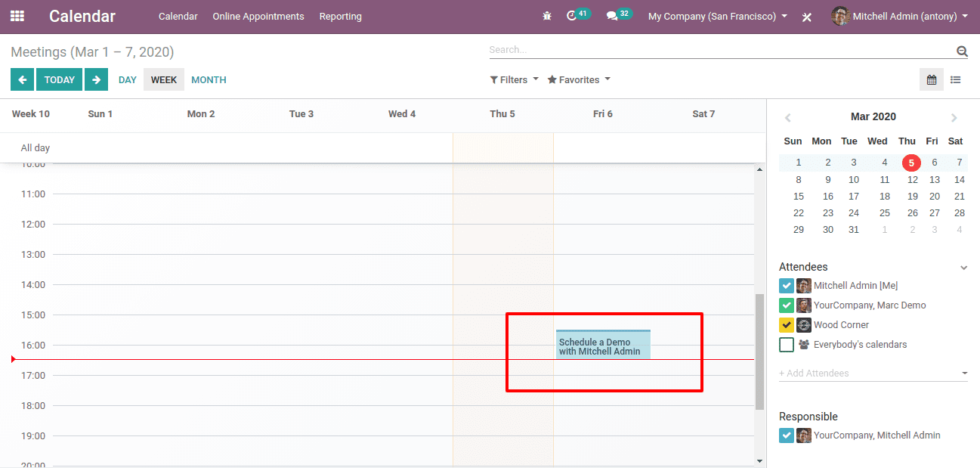Toggle Mitchell Admin [Me] attendee checkbox
The image size is (980, 468).
coord(787,286)
